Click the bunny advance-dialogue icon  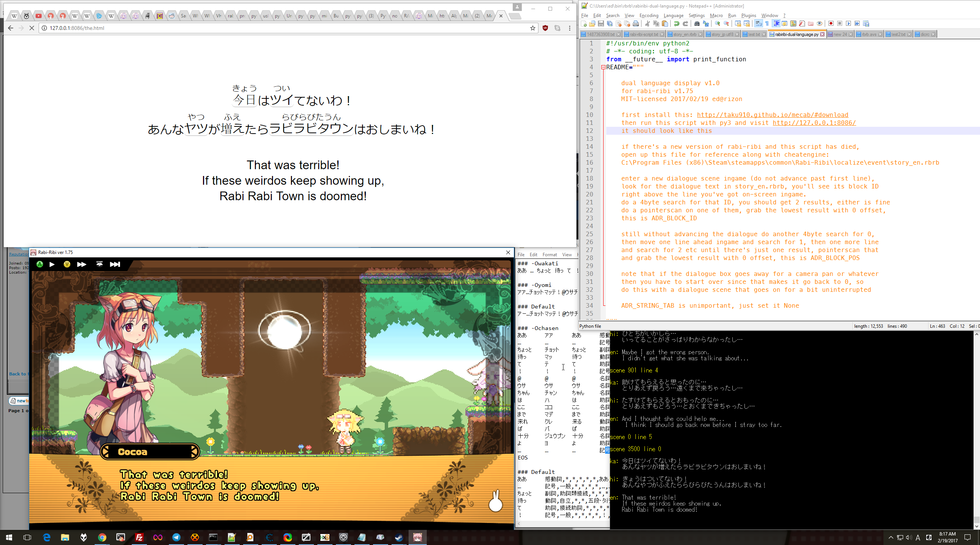pos(495,501)
